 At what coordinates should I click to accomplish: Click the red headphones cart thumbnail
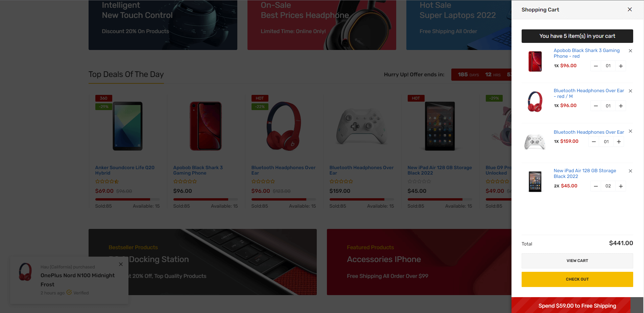[535, 101]
